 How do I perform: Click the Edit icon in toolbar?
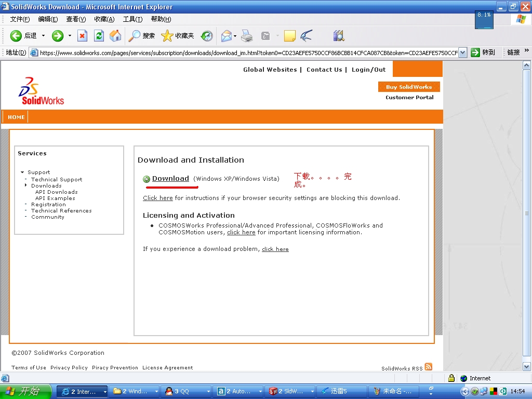[265, 36]
